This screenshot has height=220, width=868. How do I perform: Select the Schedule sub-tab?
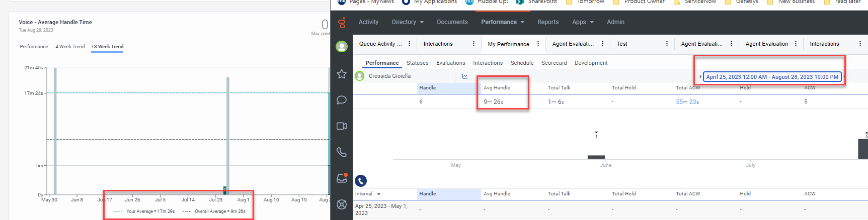pos(522,63)
